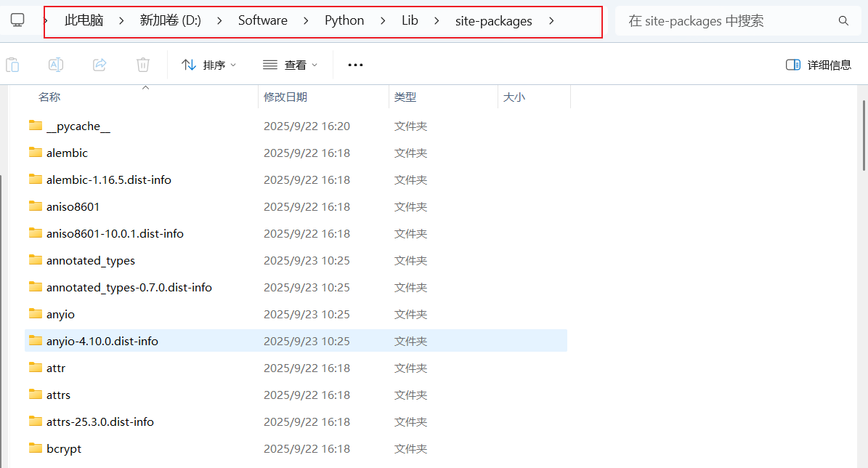Image resolution: width=868 pixels, height=468 pixels.
Task: Click the share icon in toolbar
Action: [x=100, y=65]
